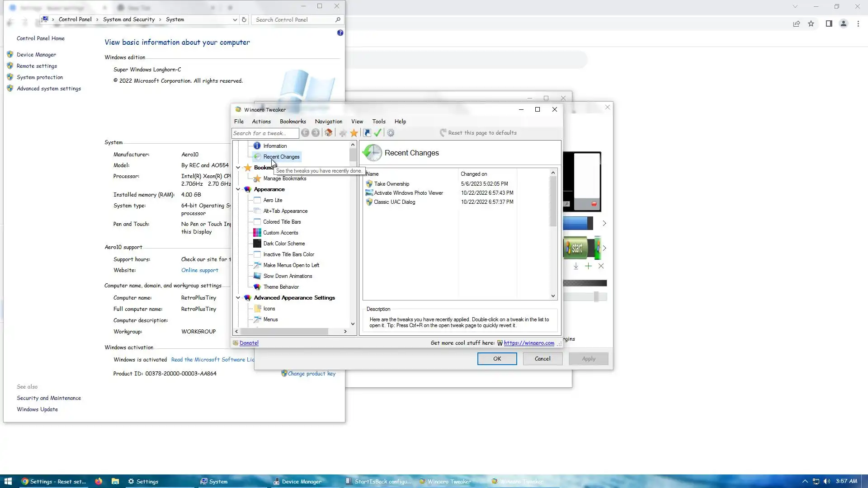Image resolution: width=868 pixels, height=488 pixels.
Task: Expand the Control Panel address dropdown
Action: tap(235, 19)
